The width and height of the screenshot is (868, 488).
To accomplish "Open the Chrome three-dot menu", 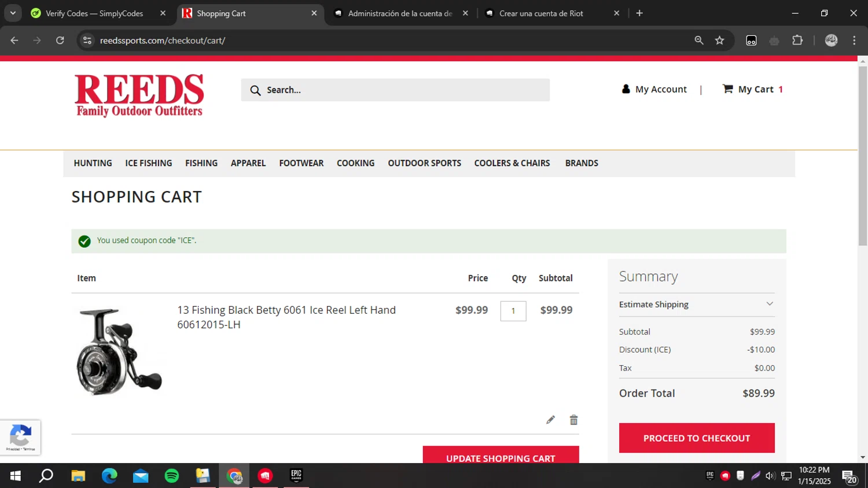I will point(854,41).
